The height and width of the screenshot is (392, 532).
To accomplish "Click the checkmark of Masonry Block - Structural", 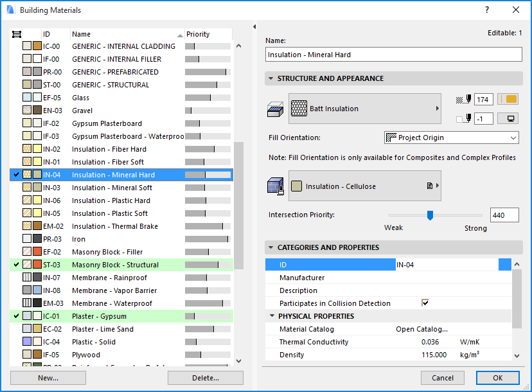I will coord(16,264).
